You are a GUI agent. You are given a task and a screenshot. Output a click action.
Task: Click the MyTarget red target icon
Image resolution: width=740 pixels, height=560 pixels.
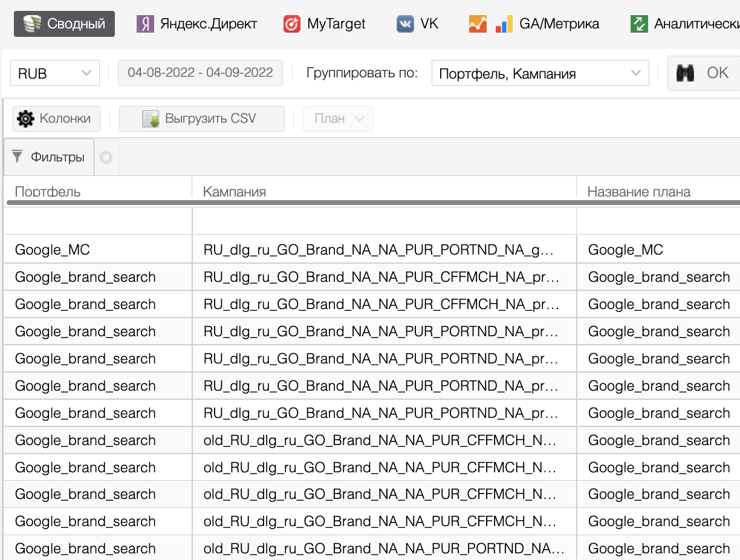point(292,24)
